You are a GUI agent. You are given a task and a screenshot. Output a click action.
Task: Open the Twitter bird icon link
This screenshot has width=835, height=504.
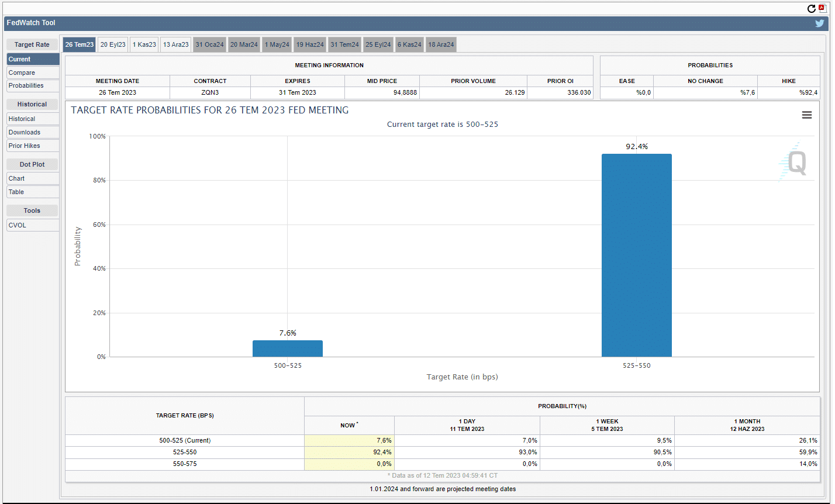point(820,23)
